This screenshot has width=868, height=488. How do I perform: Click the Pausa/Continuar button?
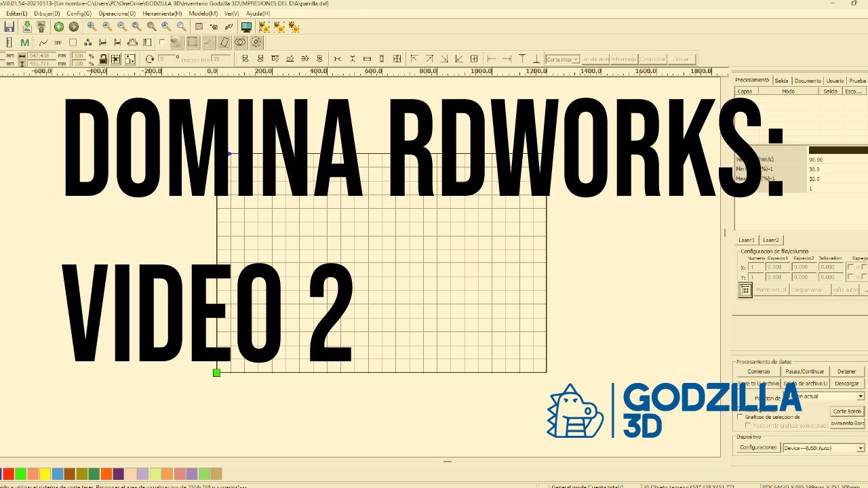[x=804, y=371]
